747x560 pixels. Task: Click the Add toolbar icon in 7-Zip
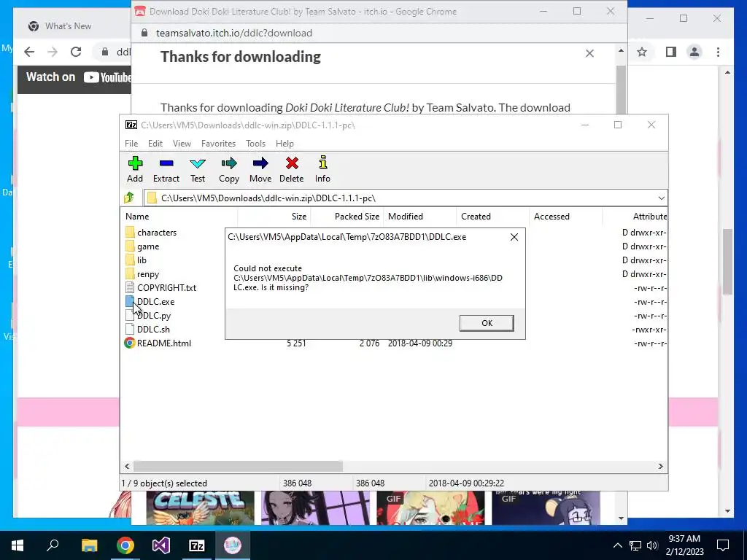point(135,169)
